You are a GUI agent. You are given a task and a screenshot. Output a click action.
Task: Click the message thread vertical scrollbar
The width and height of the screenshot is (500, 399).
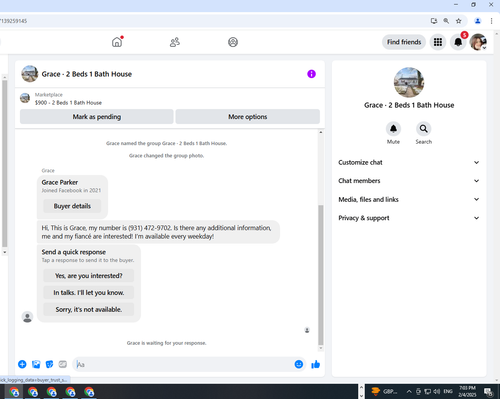(x=321, y=275)
